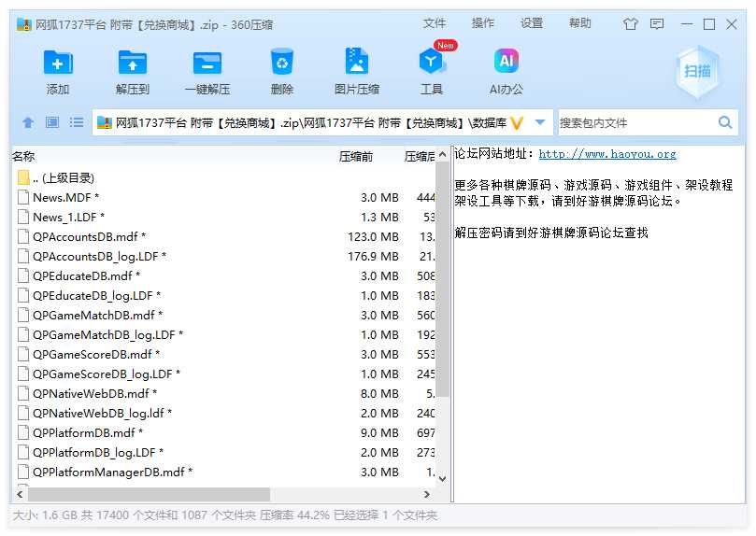
Task: Switch to icon view mode
Action: [x=52, y=122]
